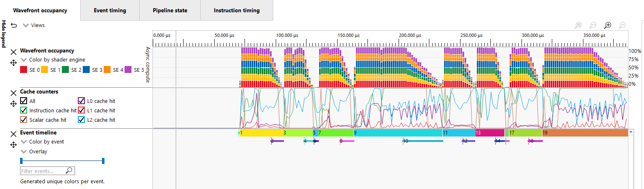Image resolution: width=644 pixels, height=189 pixels.
Task: Click the right handle of the event range slider
Action: click(103, 161)
